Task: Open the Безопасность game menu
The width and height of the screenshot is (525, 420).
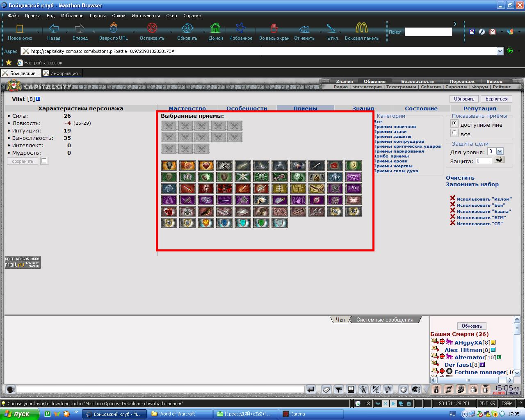Action: (x=417, y=81)
